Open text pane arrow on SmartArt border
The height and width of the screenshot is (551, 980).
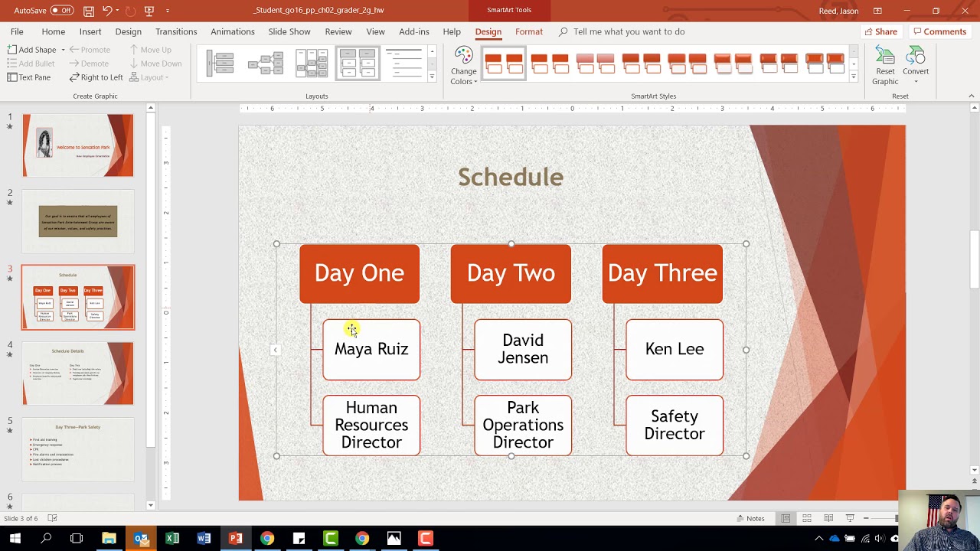(275, 350)
